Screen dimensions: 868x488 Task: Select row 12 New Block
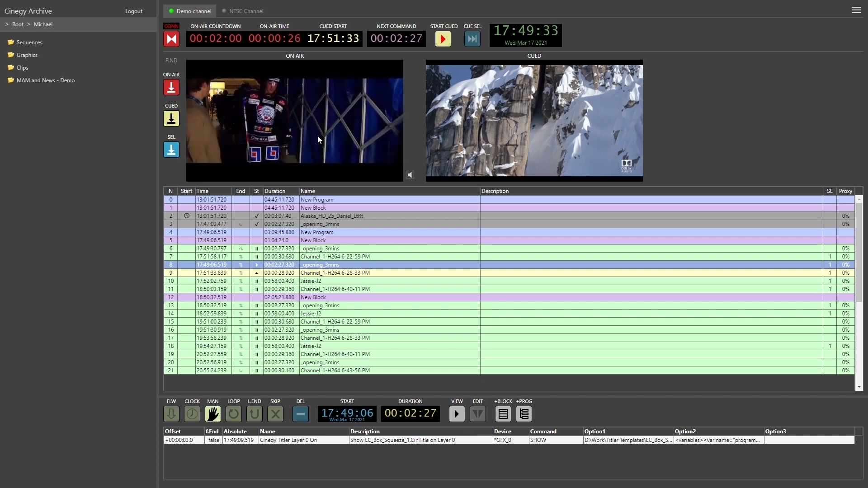click(509, 297)
